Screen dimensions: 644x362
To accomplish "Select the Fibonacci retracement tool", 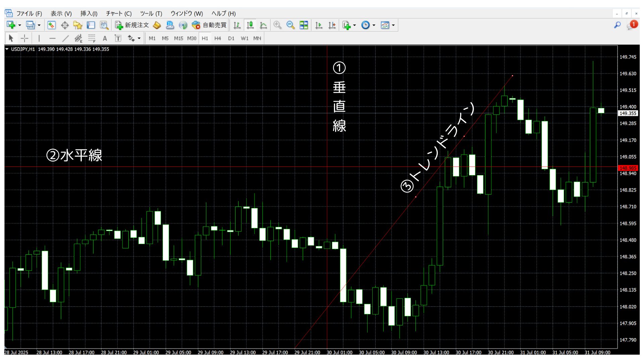I will point(92,38).
